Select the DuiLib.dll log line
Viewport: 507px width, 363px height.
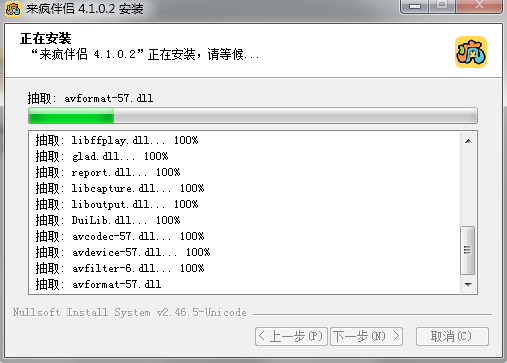[x=108, y=220]
